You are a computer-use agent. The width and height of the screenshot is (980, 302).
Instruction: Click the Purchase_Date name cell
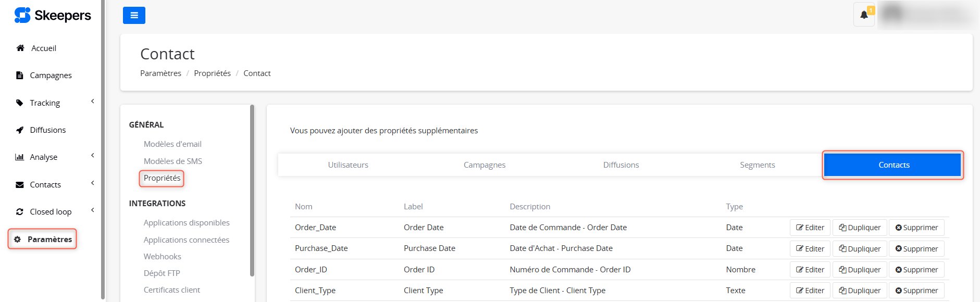point(321,248)
